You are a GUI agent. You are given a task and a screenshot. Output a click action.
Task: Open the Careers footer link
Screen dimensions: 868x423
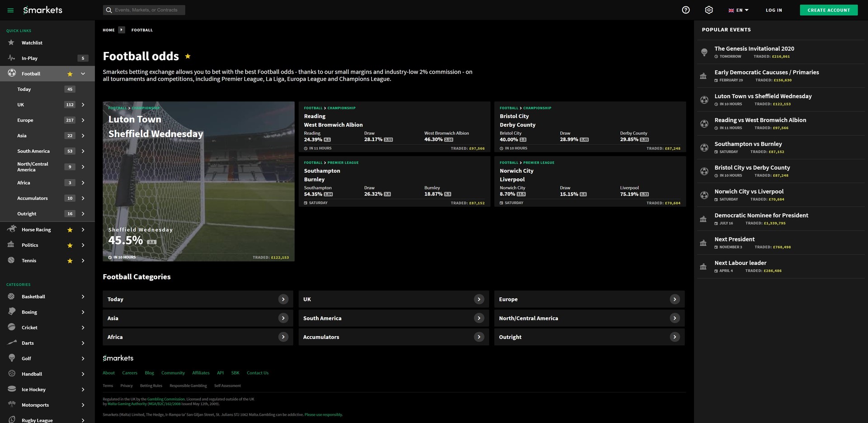[x=130, y=373]
